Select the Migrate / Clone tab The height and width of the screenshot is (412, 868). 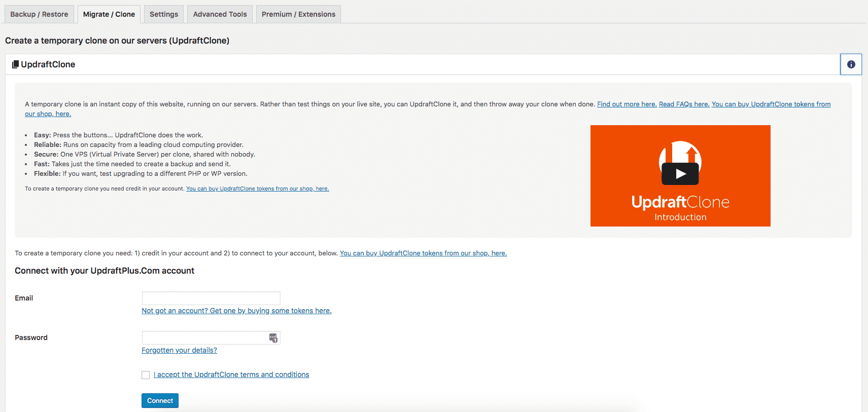pos(109,14)
